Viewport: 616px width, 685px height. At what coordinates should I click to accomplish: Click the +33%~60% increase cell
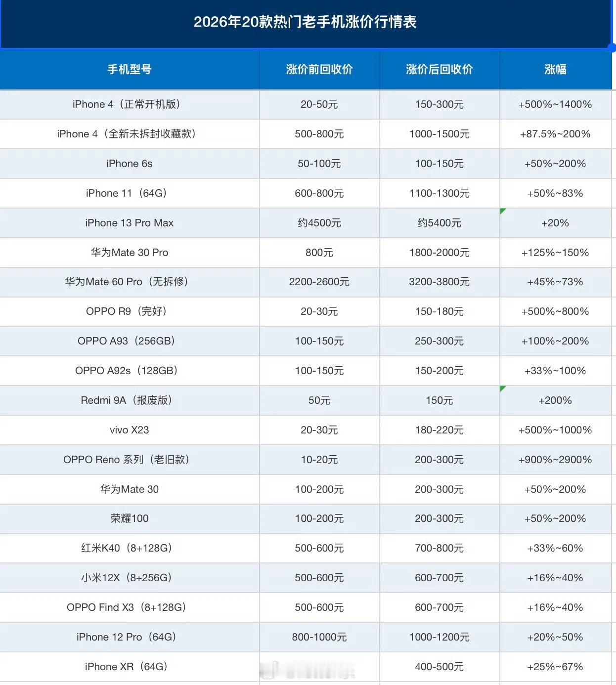556,548
